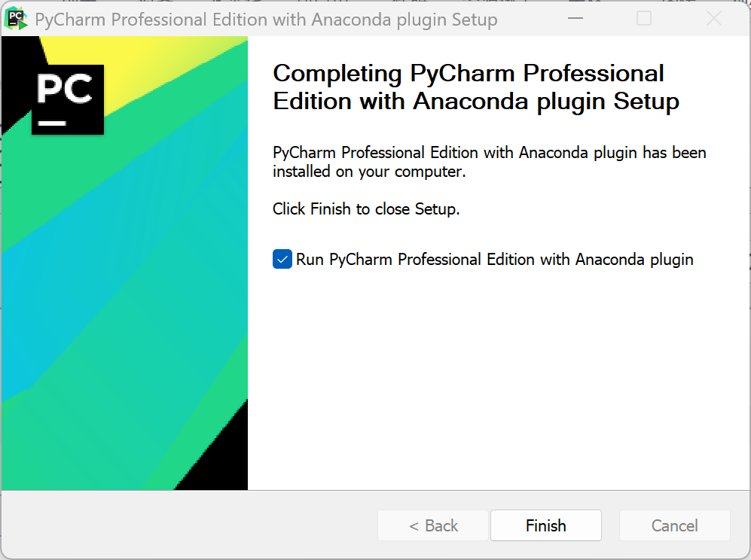Click the 'has been installed on your computer' paragraph

click(490, 162)
